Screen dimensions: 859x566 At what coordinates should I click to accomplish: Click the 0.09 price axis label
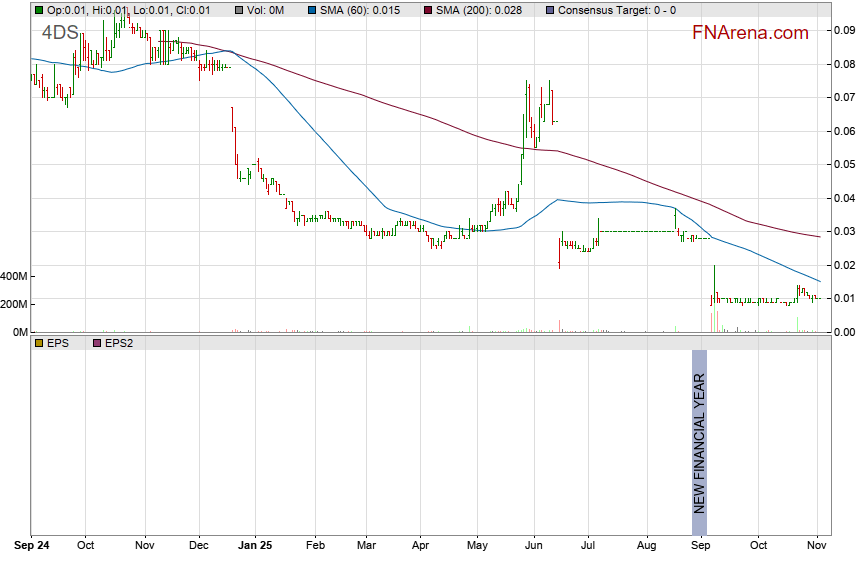coord(844,30)
